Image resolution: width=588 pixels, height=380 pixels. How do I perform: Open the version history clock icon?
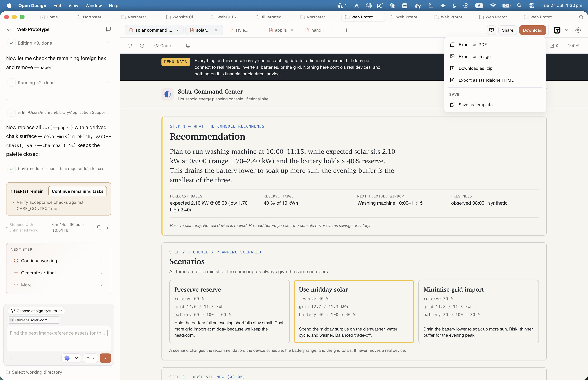point(142,46)
